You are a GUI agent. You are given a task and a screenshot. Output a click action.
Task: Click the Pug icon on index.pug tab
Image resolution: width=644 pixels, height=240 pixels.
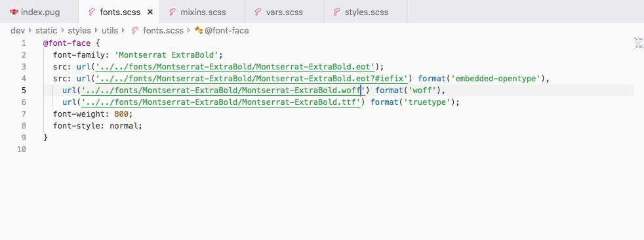pos(14,12)
